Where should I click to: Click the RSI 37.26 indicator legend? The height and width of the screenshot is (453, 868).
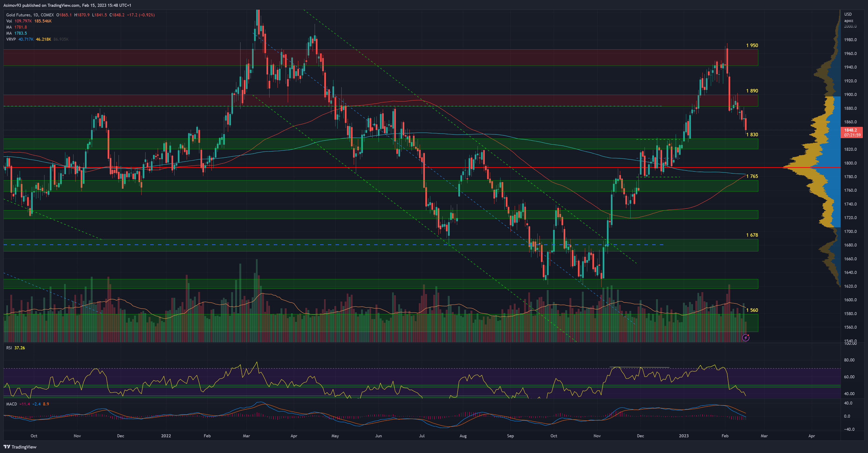15,348
